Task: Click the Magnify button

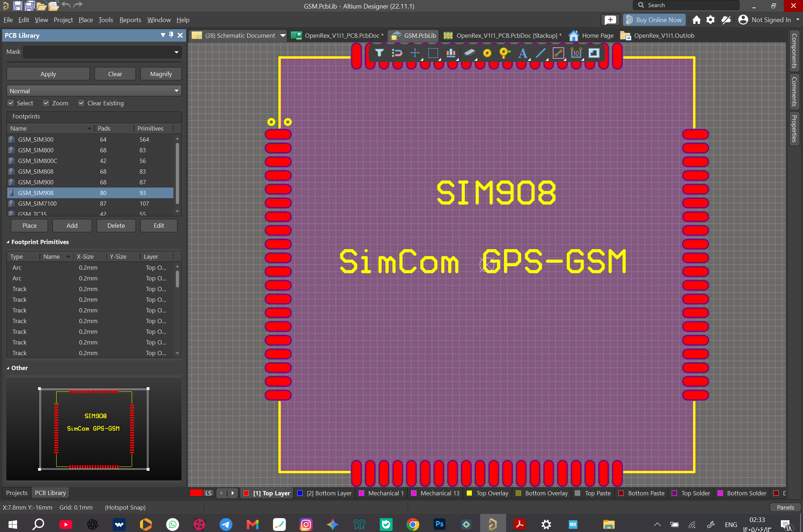Action: pyautogui.click(x=161, y=74)
